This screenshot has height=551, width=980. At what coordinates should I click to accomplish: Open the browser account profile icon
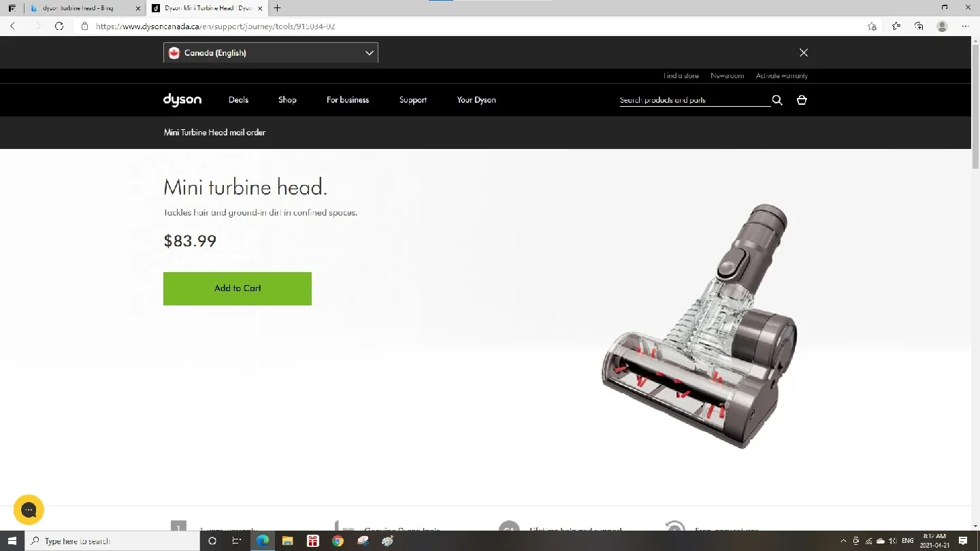(942, 26)
